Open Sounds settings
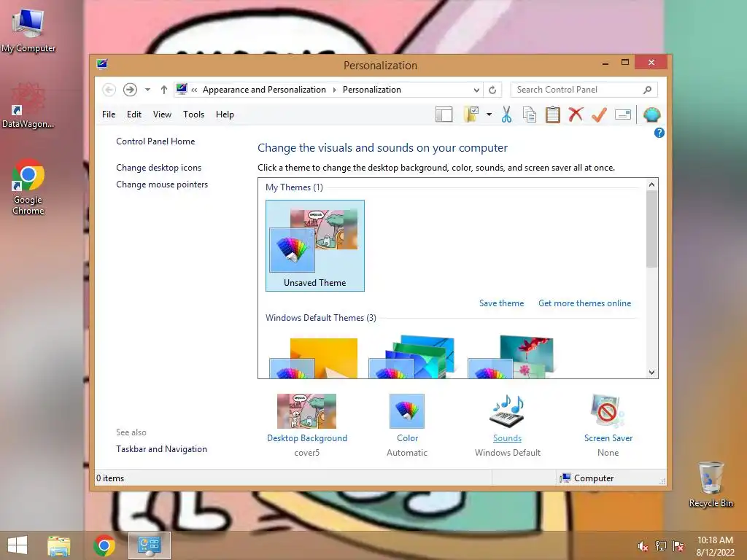 [508, 425]
